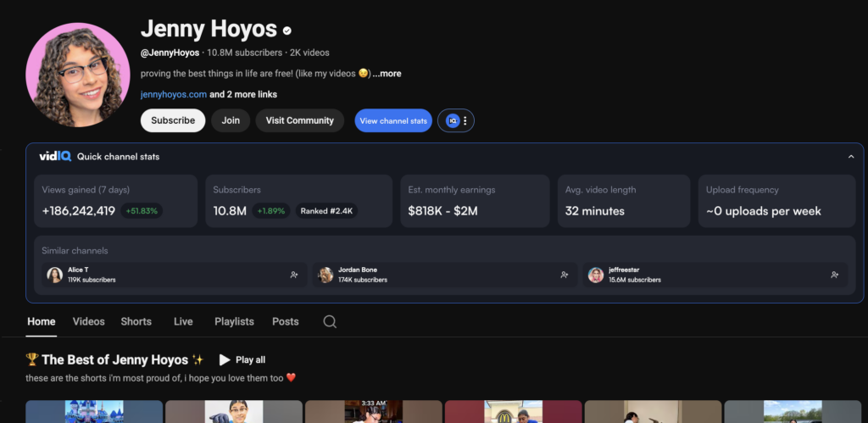868x423 pixels.
Task: Click Visit Community button
Action: [299, 120]
